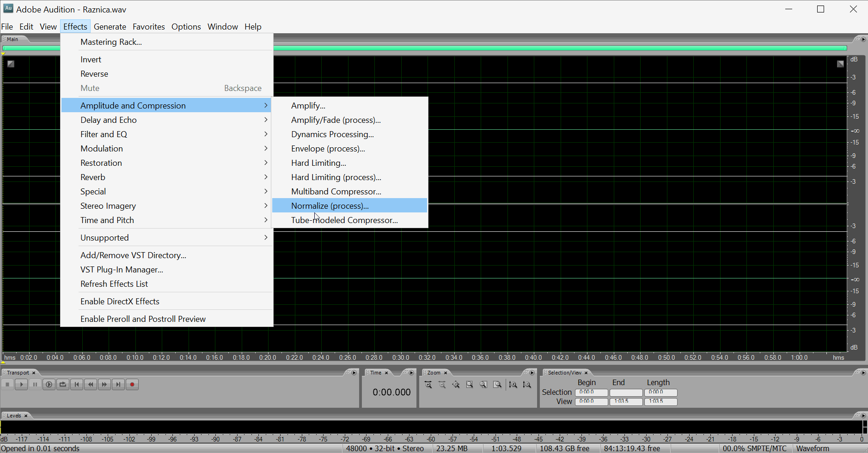868x453 pixels.
Task: Click fade-in handle at waveform top-left
Action: (x=11, y=64)
